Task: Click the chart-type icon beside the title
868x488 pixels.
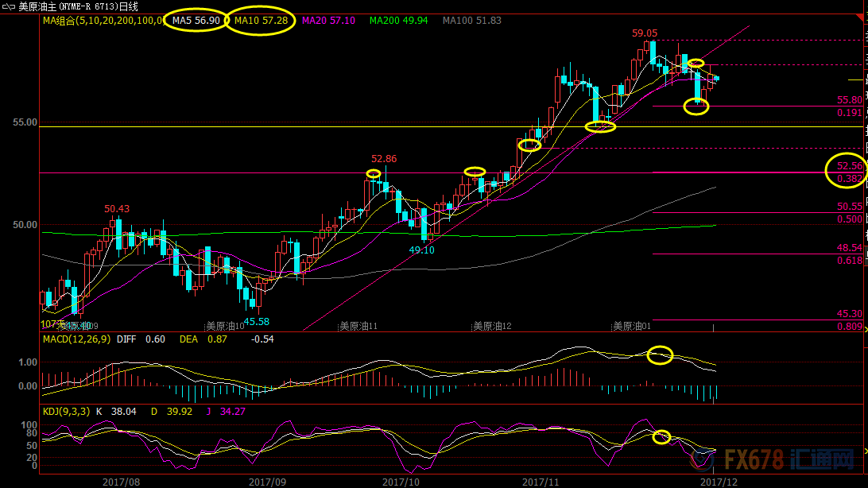Action: (10, 6)
